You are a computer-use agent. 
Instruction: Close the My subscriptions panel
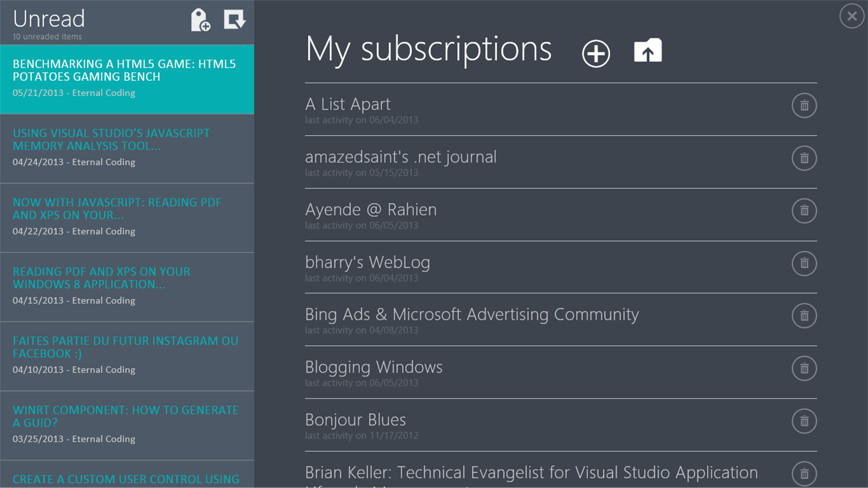coord(852,16)
